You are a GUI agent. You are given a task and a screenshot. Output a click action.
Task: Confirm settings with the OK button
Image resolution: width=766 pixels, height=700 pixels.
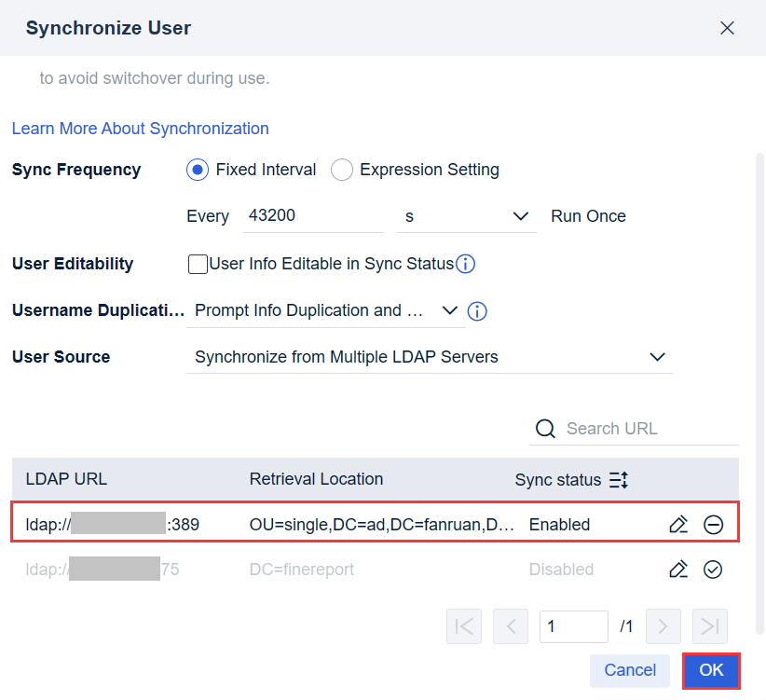tap(711, 670)
